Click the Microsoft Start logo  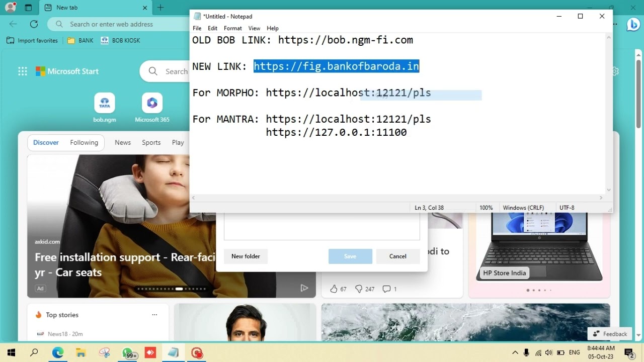(67, 71)
